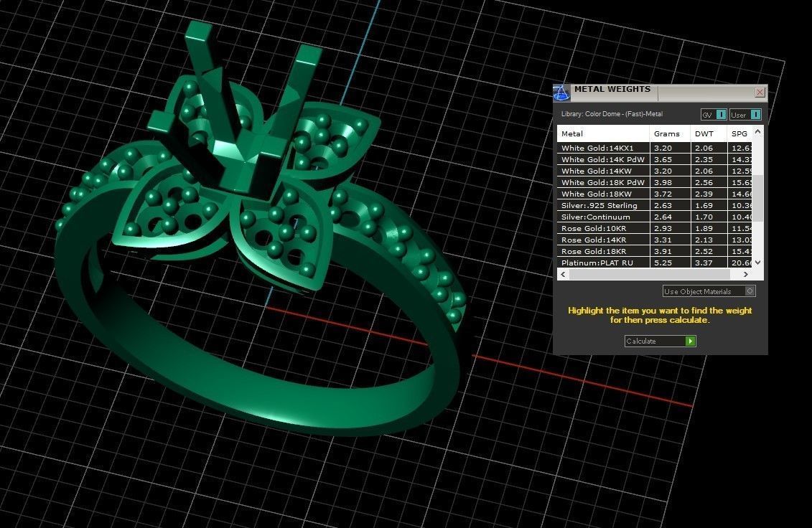Screen dimensions: 812x528
Task: Select the Rose Gold:18KR row
Action: 655,251
